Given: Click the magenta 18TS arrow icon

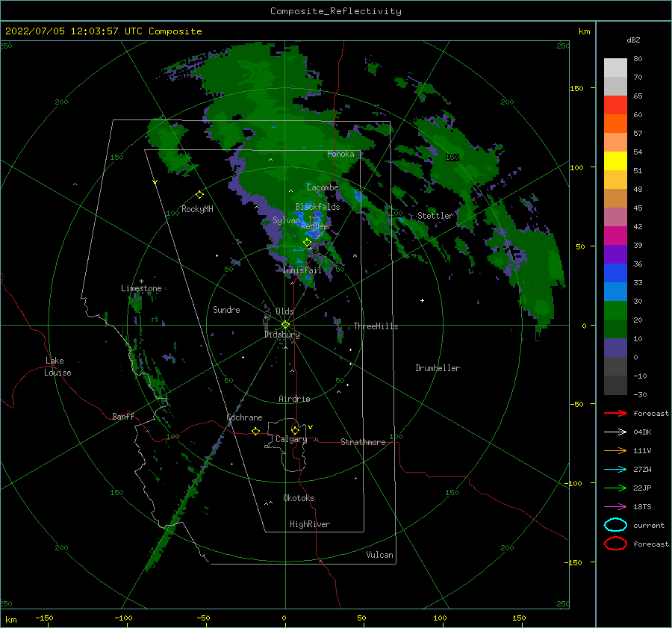Looking at the screenshot, I should [x=615, y=507].
